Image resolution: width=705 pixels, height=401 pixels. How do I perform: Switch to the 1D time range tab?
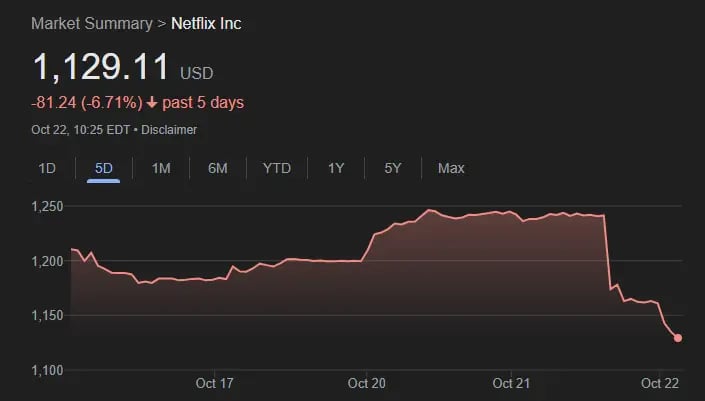(x=47, y=168)
